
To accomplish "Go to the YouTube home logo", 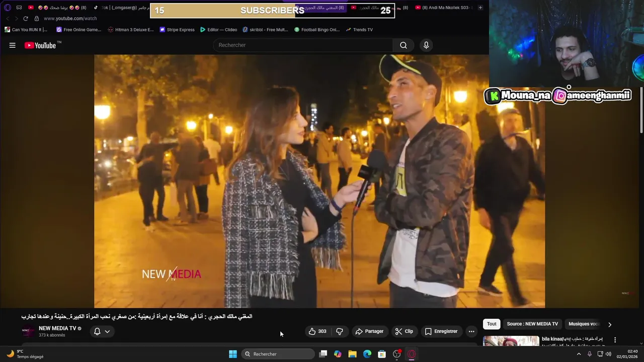I will click(x=40, y=45).
